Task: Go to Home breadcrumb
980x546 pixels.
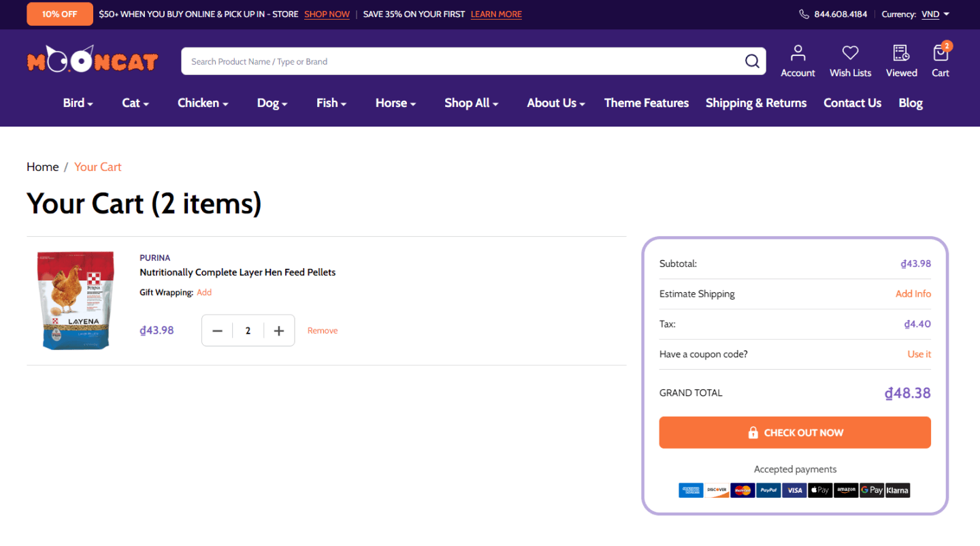Action: (x=42, y=167)
